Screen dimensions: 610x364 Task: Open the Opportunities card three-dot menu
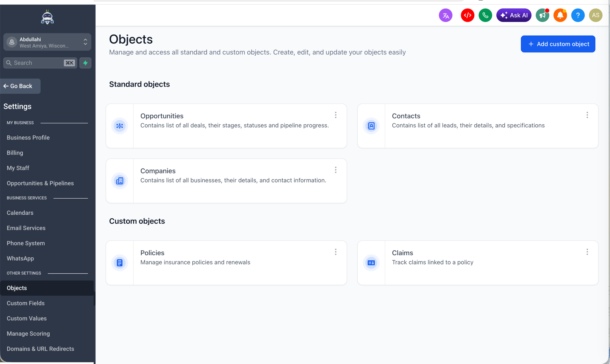pyautogui.click(x=335, y=115)
